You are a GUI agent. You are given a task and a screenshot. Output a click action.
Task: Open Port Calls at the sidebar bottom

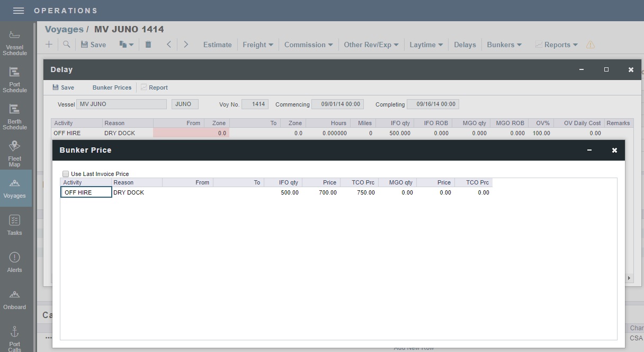coord(15,337)
